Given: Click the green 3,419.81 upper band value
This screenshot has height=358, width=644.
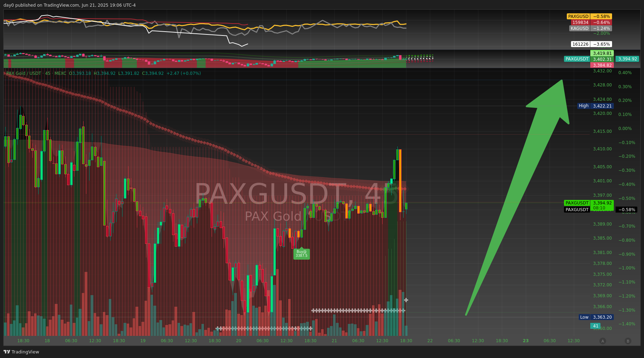Looking at the screenshot, I should (x=602, y=53).
